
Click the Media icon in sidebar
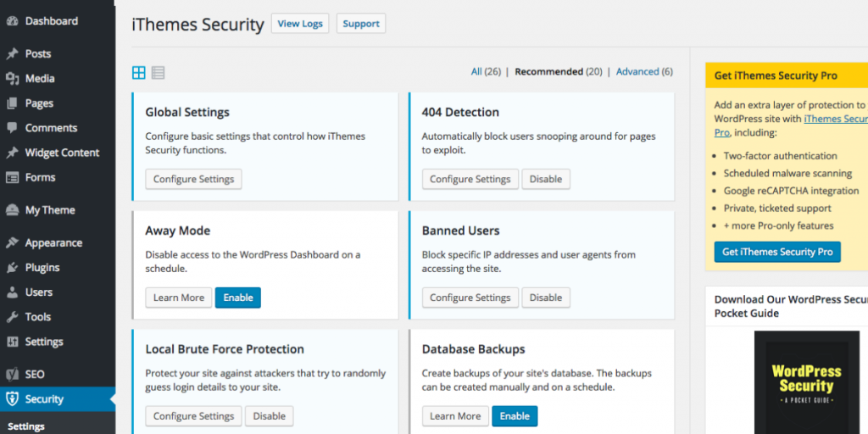click(12, 79)
